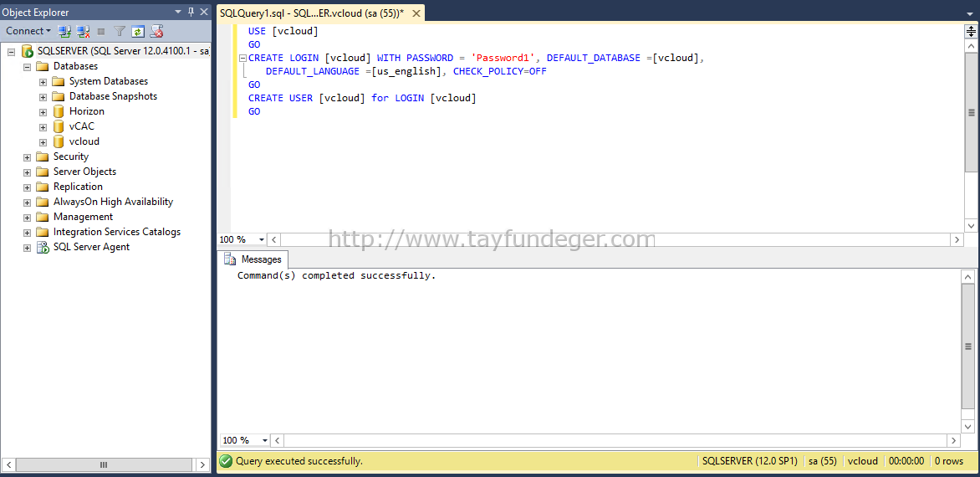The image size is (980, 477).
Task: Expand the vCAC database node
Action: [43, 126]
